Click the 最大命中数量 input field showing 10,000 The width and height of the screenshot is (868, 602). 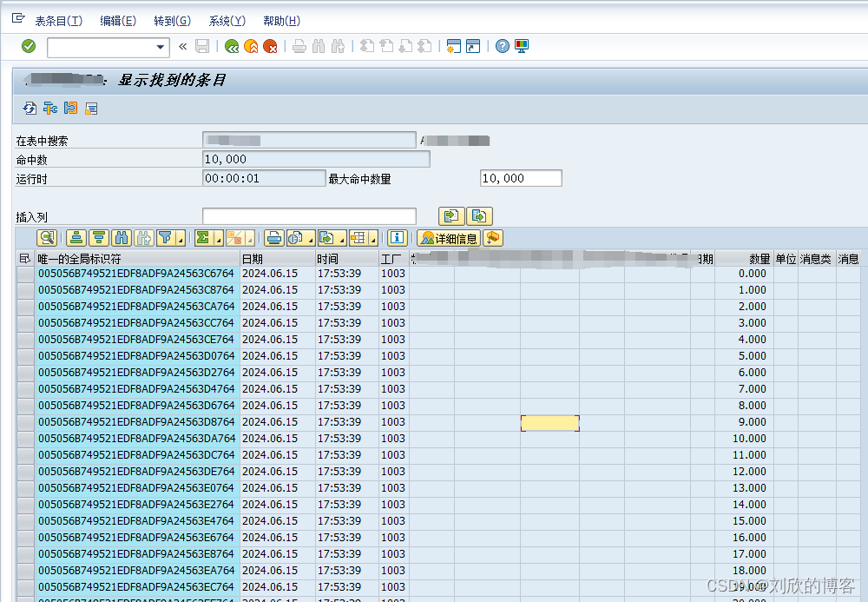click(520, 177)
